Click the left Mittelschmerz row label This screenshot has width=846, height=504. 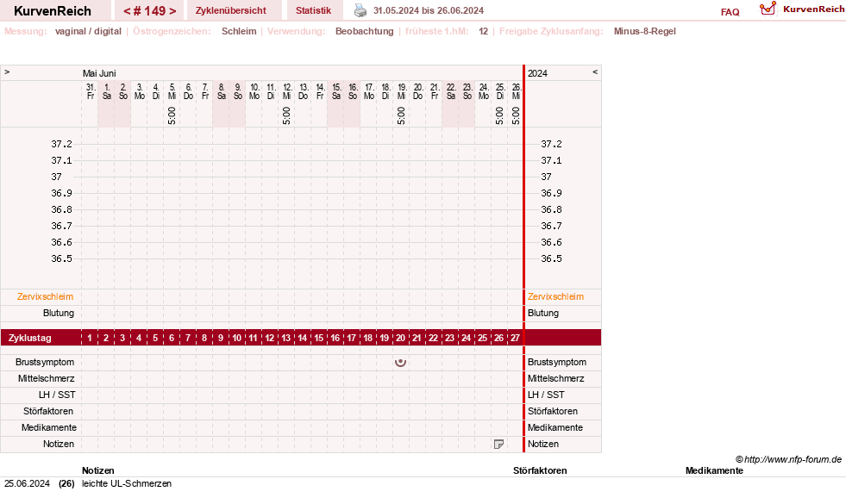[46, 378]
